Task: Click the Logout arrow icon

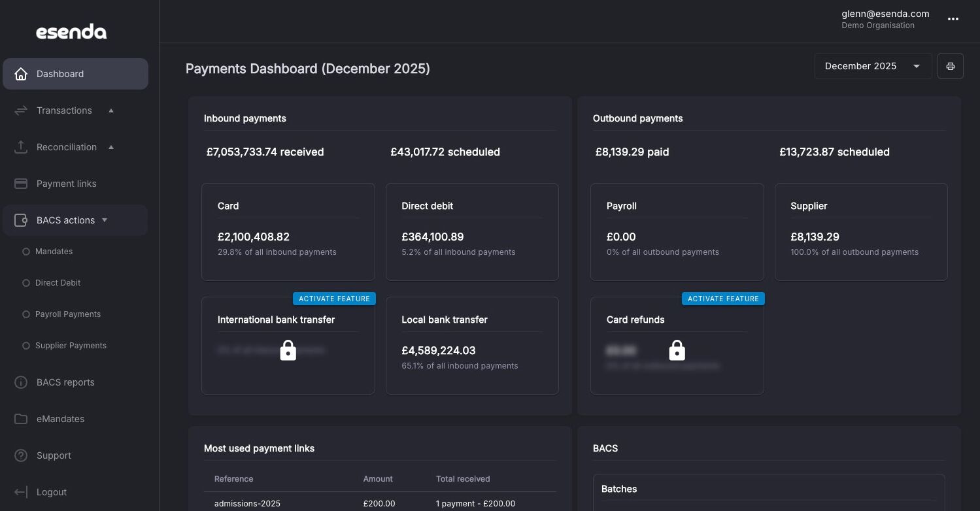Action: click(21, 492)
